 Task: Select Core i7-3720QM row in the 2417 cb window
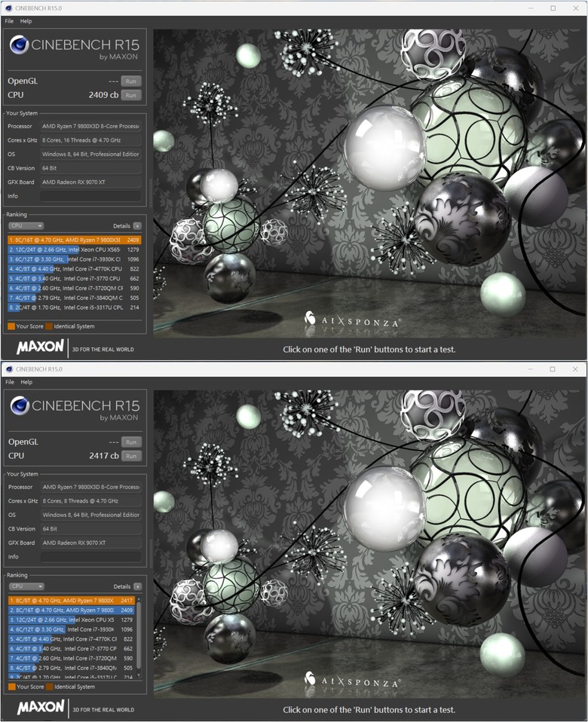[x=72, y=659]
